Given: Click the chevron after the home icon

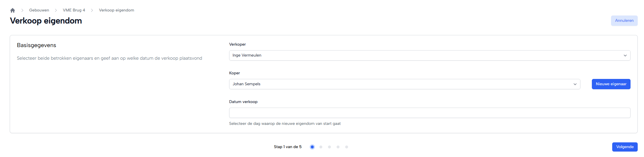Looking at the screenshot, I should coord(22,10).
